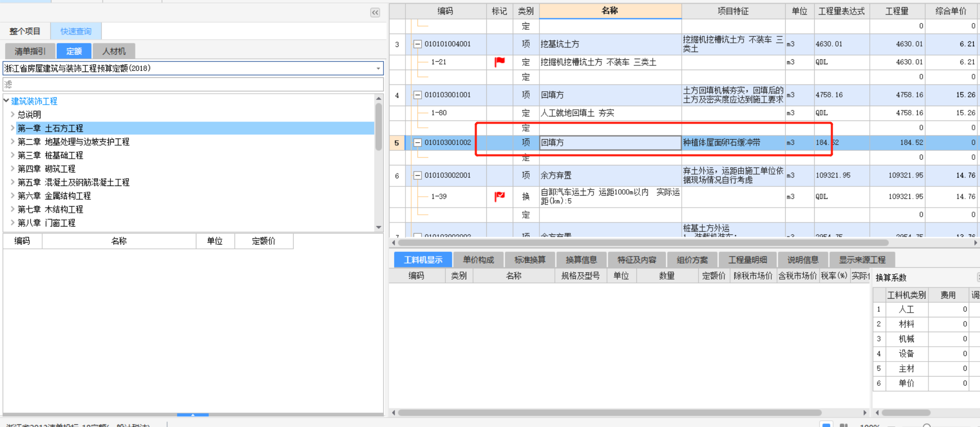The image size is (980, 427).
Task: Click the 挖基坑土方 name cell
Action: (x=610, y=44)
